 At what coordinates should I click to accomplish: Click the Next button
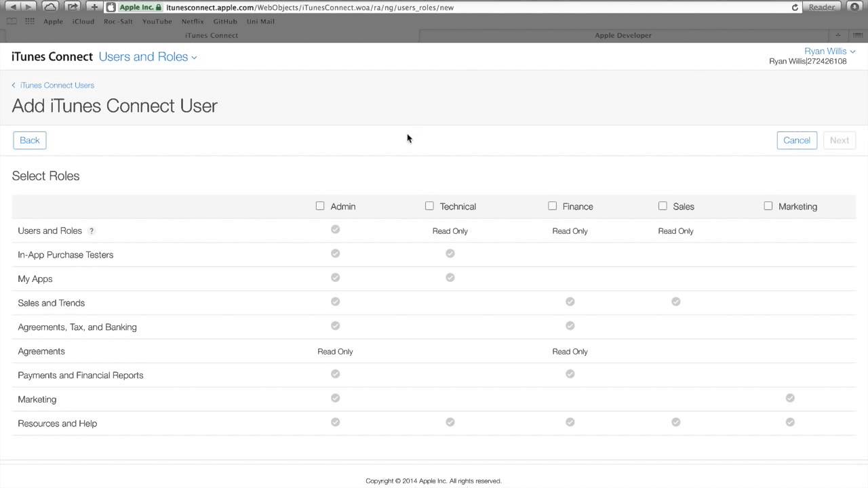click(840, 140)
